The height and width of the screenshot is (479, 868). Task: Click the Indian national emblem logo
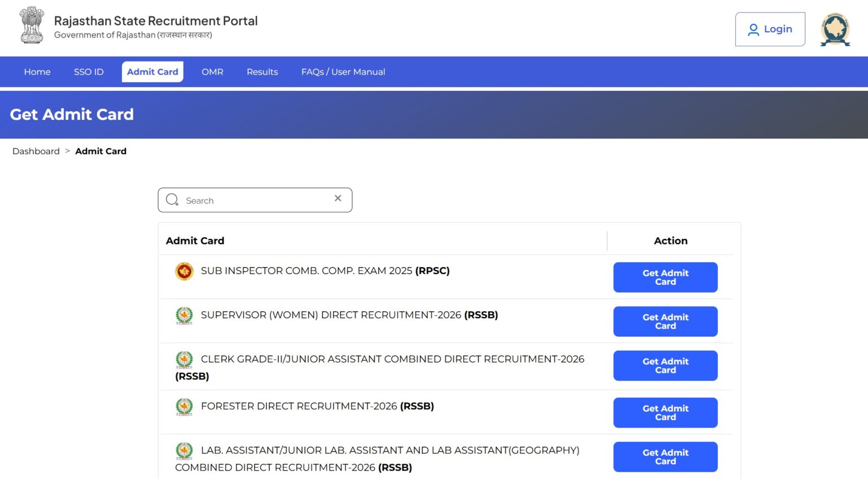(32, 25)
